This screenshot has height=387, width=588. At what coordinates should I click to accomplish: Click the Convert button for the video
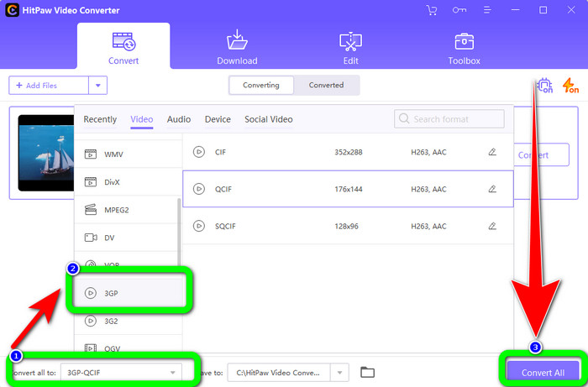pyautogui.click(x=541, y=154)
